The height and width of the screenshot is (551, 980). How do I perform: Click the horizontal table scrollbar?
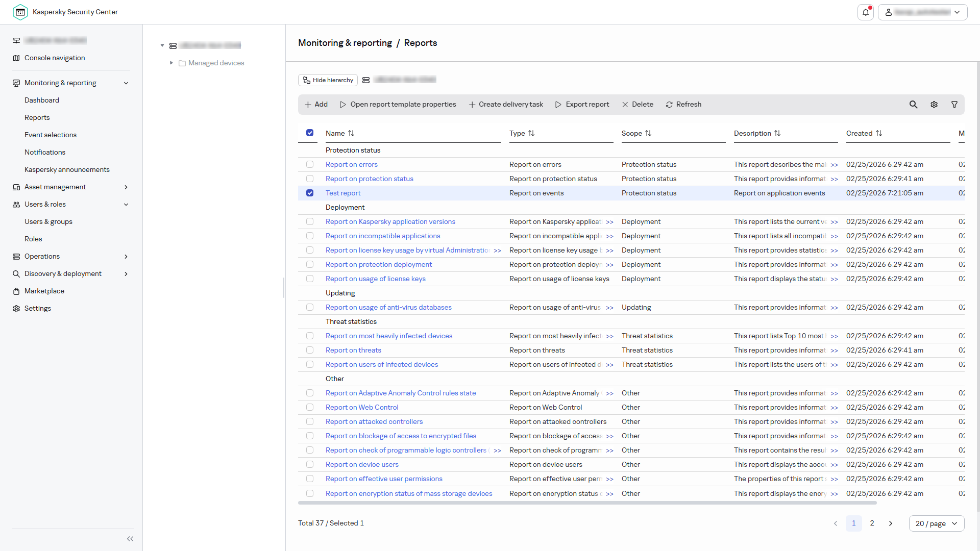(x=587, y=503)
